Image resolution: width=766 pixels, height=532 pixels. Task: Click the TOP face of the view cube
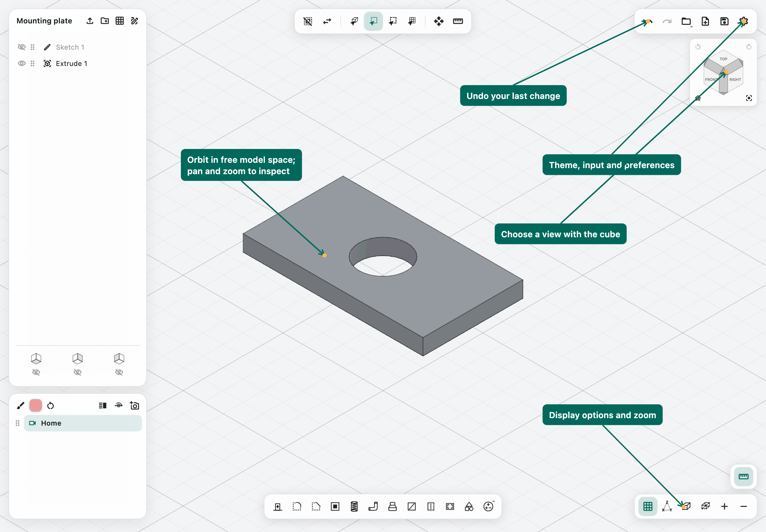tap(723, 59)
